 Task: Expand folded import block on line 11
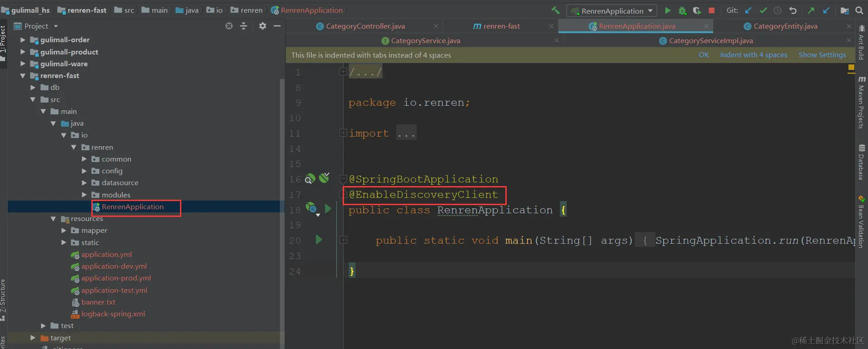(x=343, y=133)
